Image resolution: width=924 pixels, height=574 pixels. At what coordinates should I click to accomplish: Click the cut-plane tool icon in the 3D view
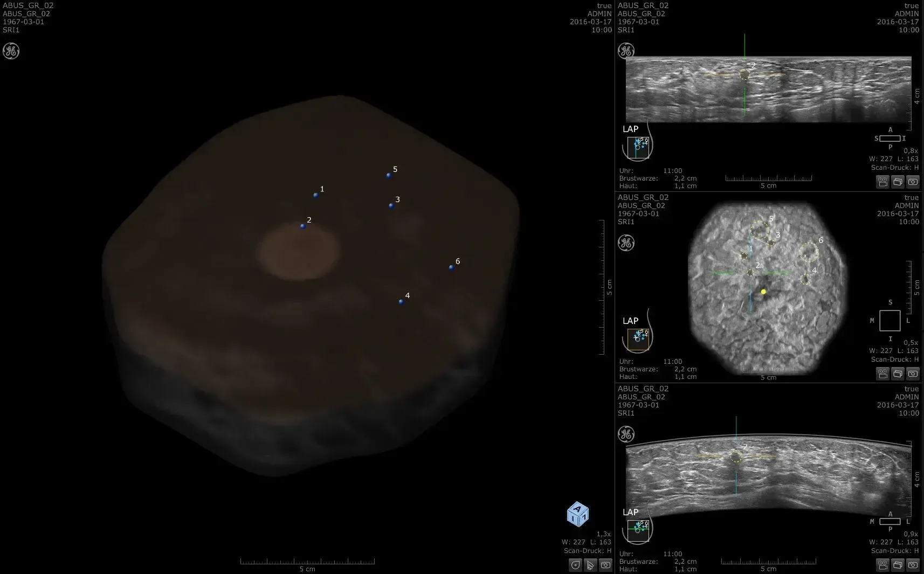coord(590,565)
